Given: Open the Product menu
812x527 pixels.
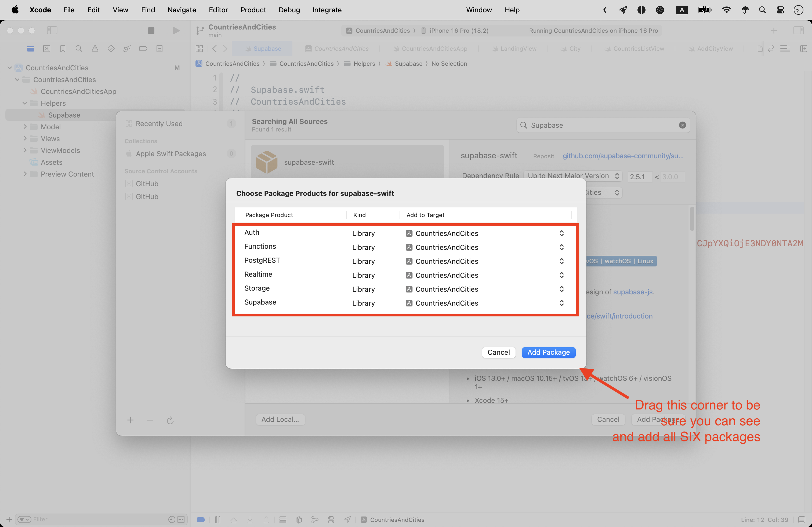Looking at the screenshot, I should click(x=253, y=10).
